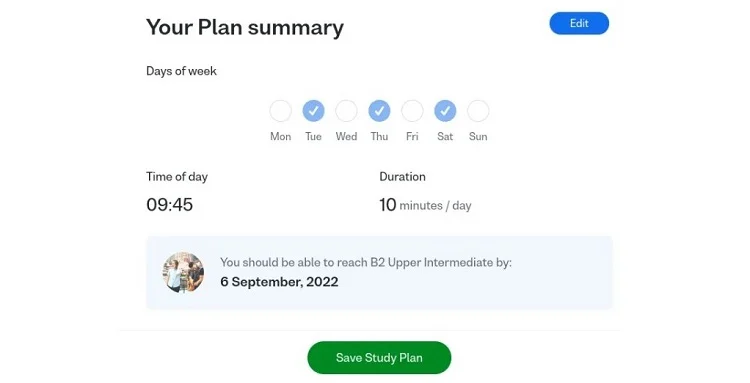Click the round profile photo thumbnail

pyautogui.click(x=183, y=273)
